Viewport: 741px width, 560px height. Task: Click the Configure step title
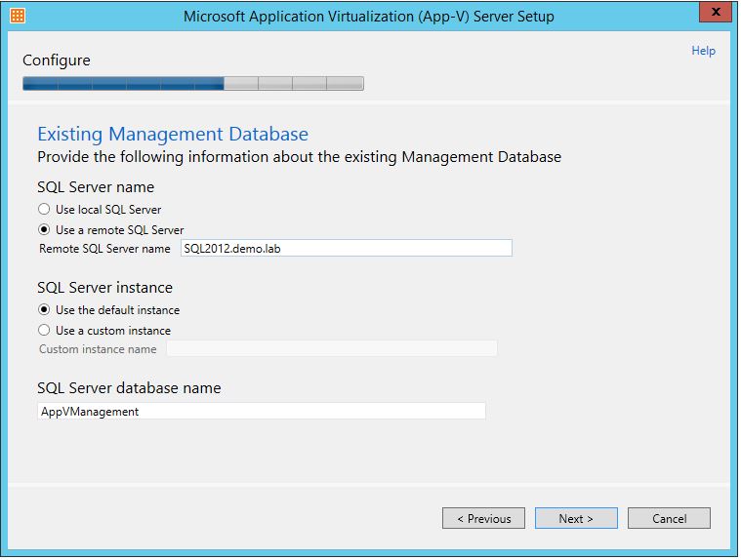57,60
